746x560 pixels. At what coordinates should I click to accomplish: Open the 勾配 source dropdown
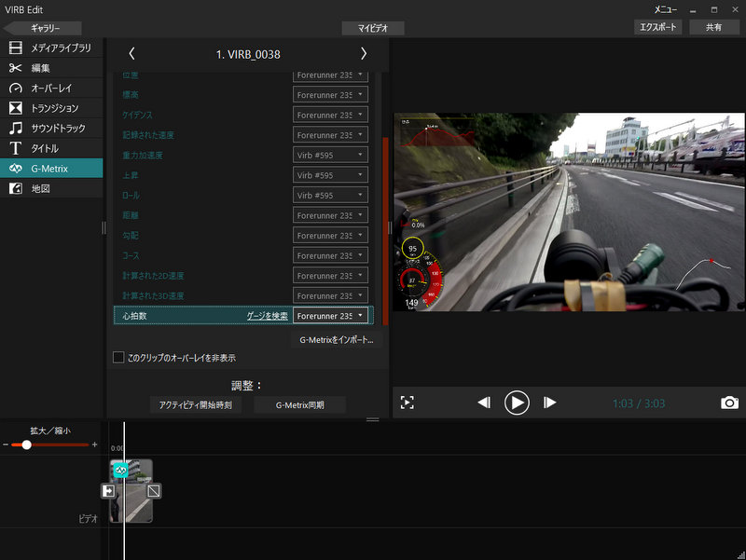330,236
